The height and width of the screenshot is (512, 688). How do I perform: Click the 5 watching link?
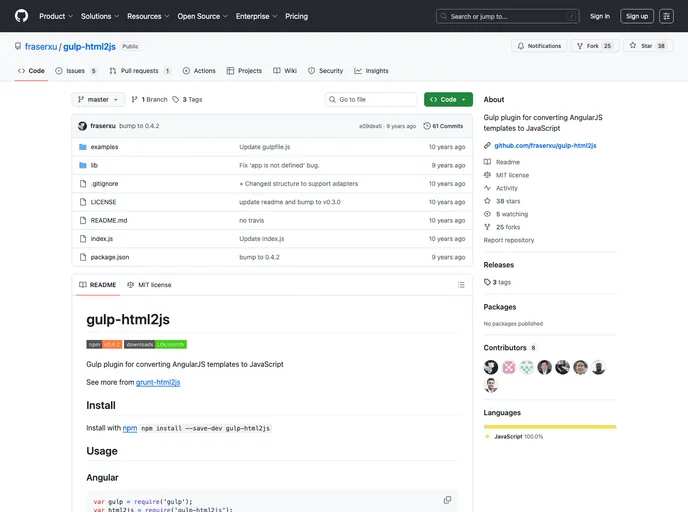coord(506,214)
